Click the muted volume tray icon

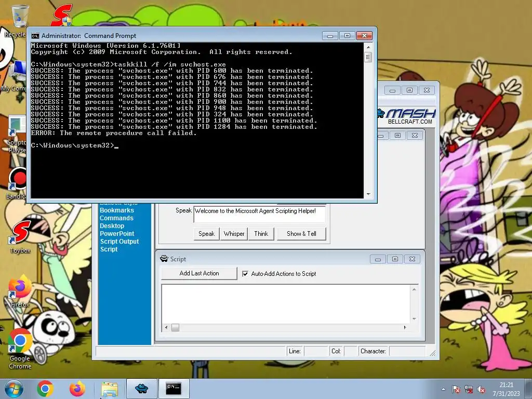[481, 389]
